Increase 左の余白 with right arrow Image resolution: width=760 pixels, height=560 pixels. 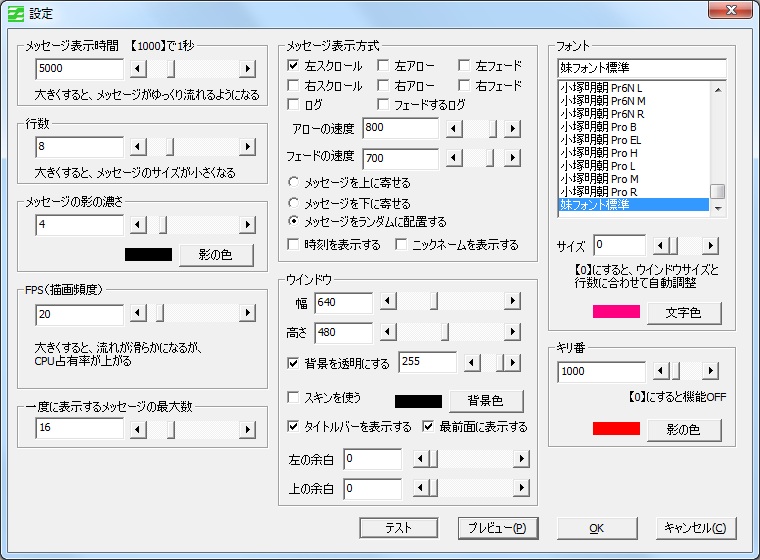(521, 459)
